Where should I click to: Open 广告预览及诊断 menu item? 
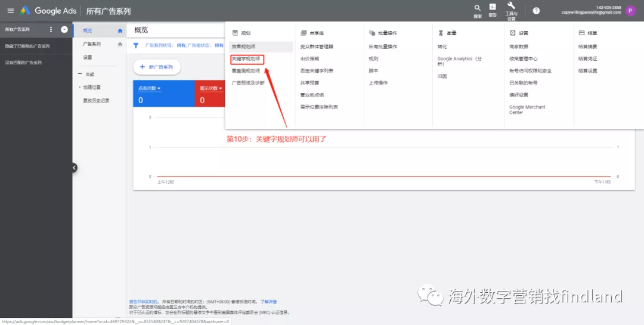pos(248,82)
